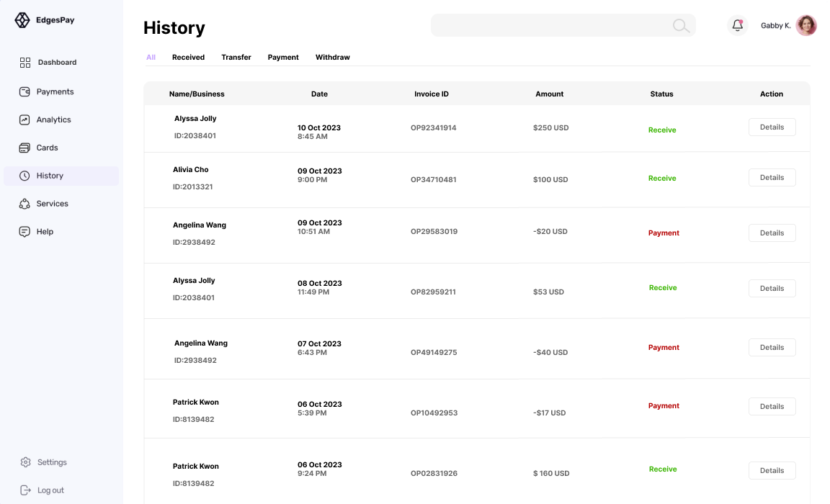Click Gabby K. profile avatar
Viewport: 830px width, 504px height.
[806, 25]
